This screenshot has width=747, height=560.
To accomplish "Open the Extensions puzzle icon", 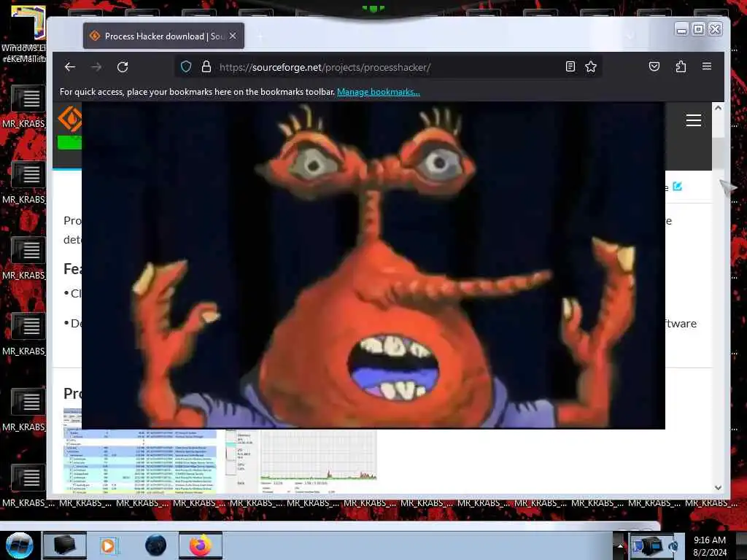I will [681, 66].
